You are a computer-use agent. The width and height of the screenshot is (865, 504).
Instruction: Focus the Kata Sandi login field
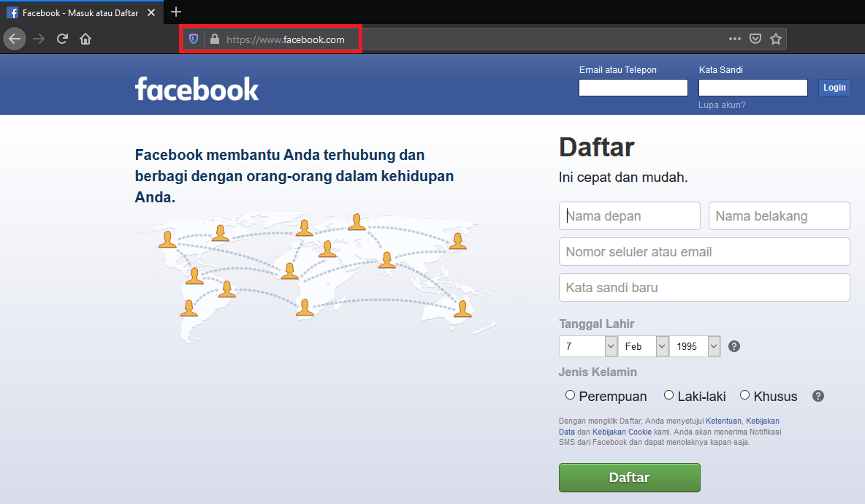click(753, 88)
